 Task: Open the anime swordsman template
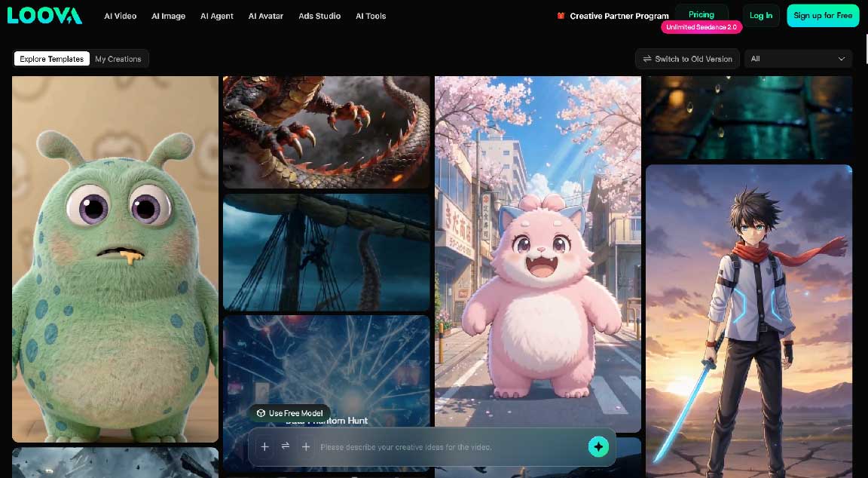click(x=748, y=321)
